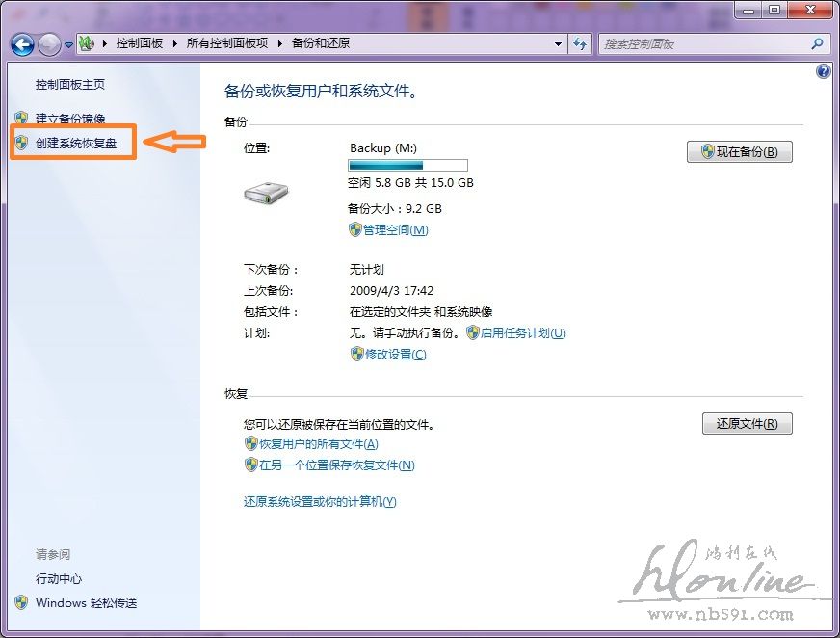Image resolution: width=840 pixels, height=638 pixels.
Task: Click the text 空闲 5.8 GB 共 15.0 GB
Action: (410, 183)
